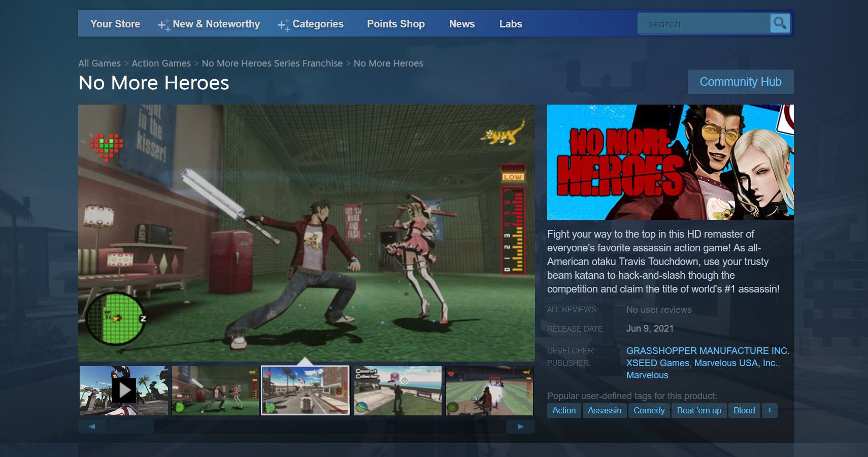Click the thumbnail strip left arrow
Viewport: 868px width, 457px height.
click(x=92, y=427)
